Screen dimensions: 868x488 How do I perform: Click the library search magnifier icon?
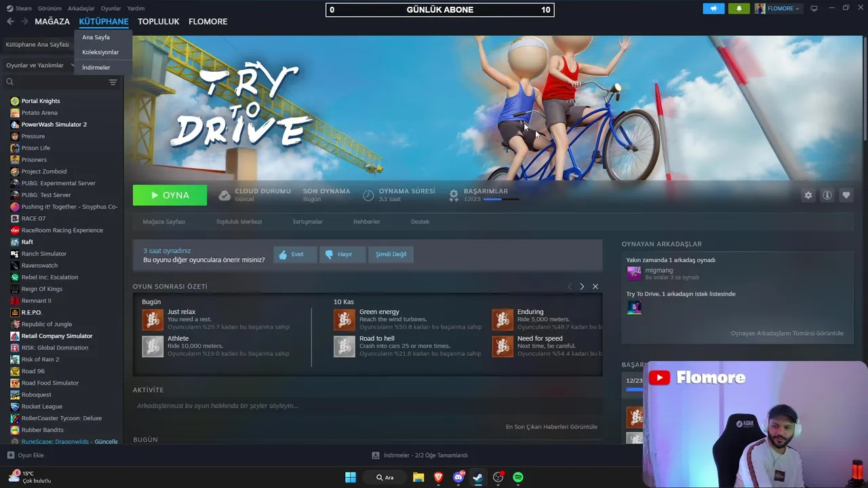coord(10,82)
